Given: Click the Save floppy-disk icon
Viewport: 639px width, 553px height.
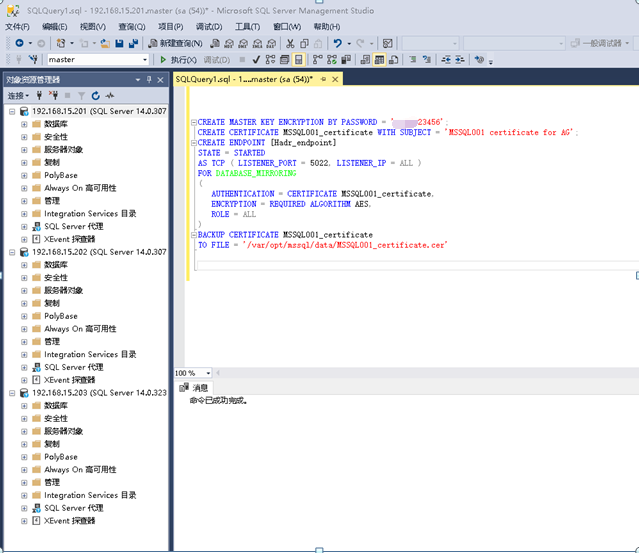Looking at the screenshot, I should 119,43.
